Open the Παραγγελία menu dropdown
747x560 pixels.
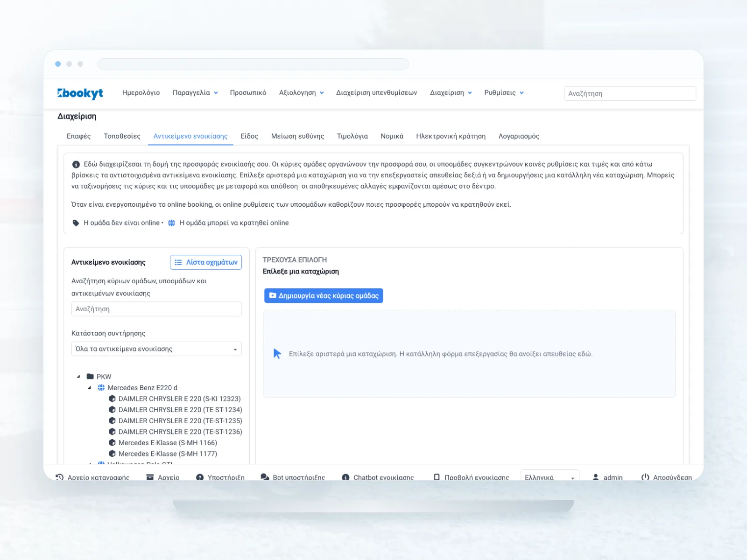click(195, 93)
